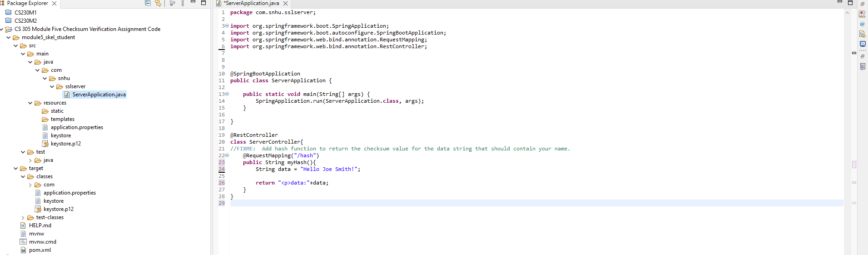This screenshot has height=255, width=868.
Task: Collapse the main folder
Action: [23, 54]
